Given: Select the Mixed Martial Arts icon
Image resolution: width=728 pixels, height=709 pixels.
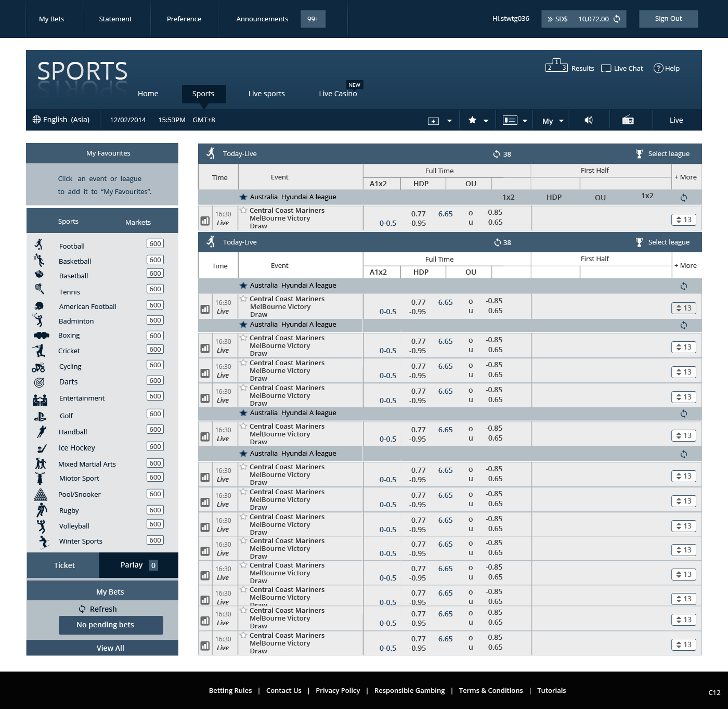Looking at the screenshot, I should tap(41, 463).
